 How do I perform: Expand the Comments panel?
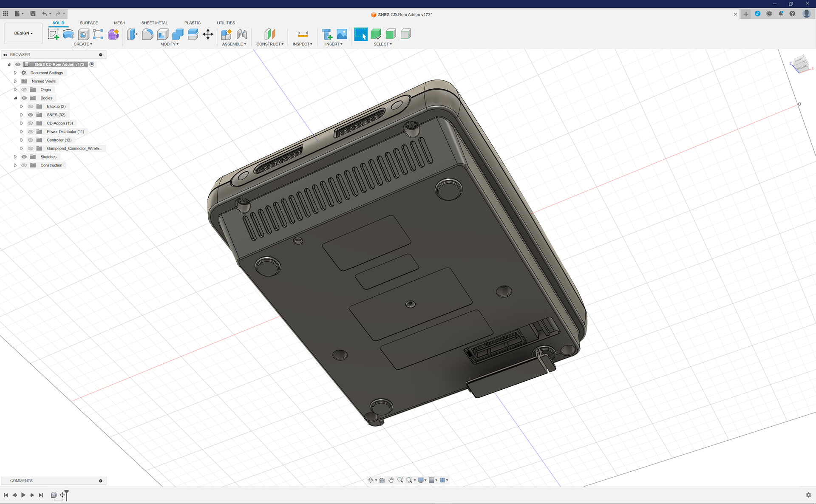tap(101, 481)
